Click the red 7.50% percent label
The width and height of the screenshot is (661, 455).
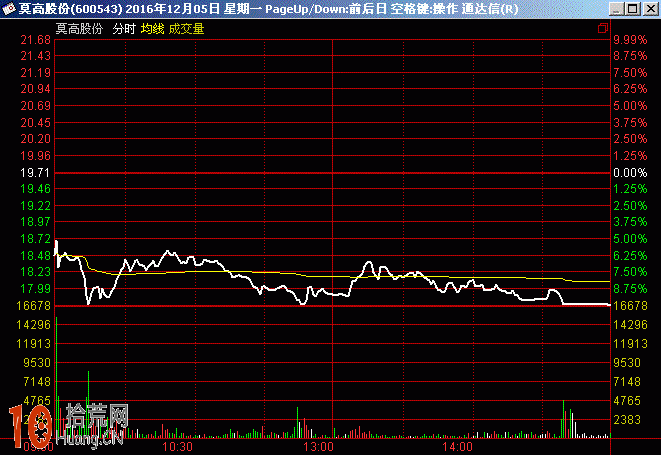pos(630,73)
